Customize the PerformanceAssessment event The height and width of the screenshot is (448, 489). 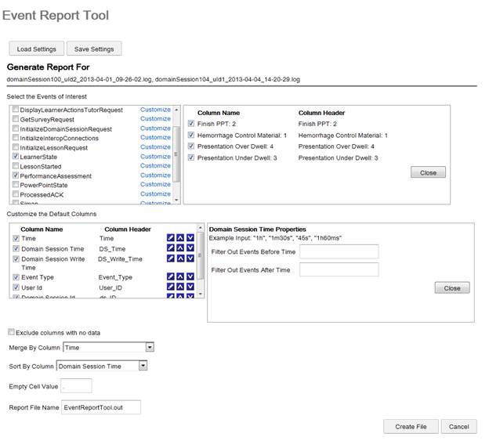click(x=155, y=175)
